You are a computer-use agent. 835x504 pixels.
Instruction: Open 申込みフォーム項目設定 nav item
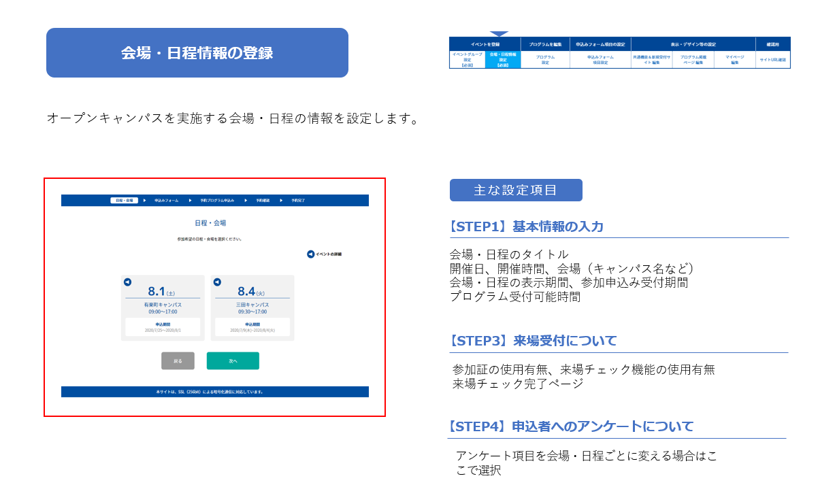(x=600, y=60)
